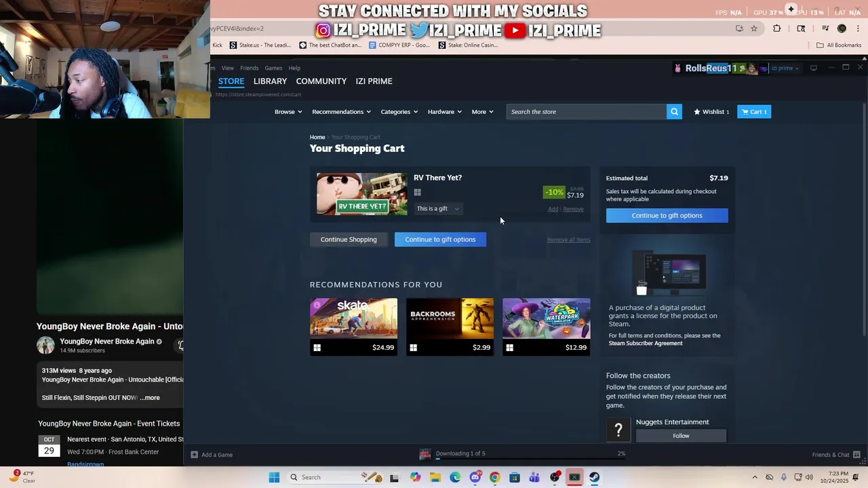Open the Kick bookmark in Chrome
Image resolution: width=868 pixels, height=488 pixels.
(217, 45)
